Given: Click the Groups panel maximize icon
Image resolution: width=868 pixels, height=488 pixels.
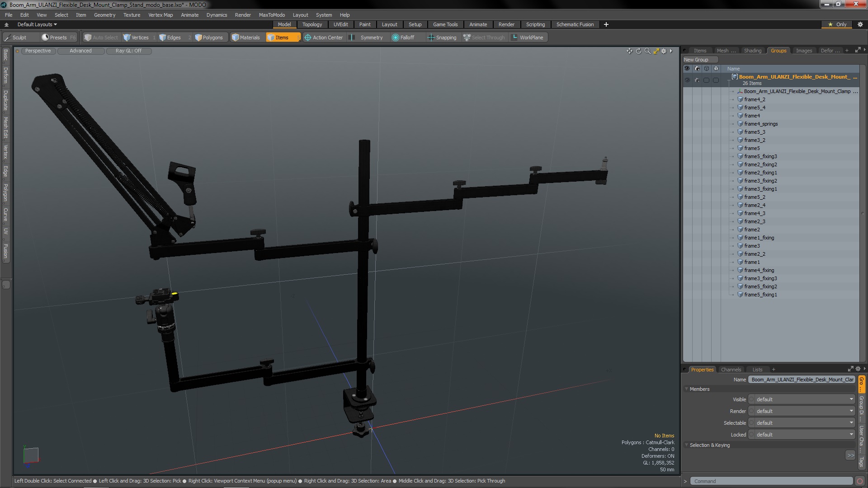Looking at the screenshot, I should pyautogui.click(x=858, y=50).
